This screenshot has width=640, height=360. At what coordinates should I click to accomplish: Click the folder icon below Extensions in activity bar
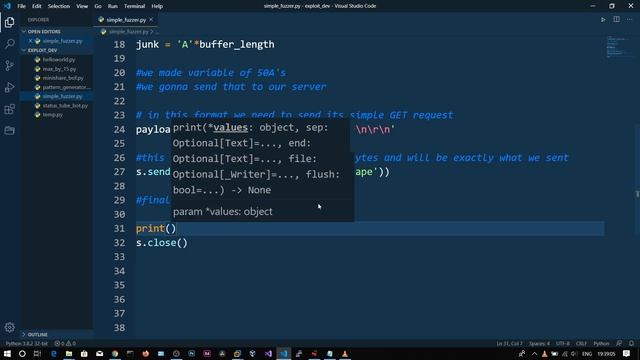[x=9, y=131]
